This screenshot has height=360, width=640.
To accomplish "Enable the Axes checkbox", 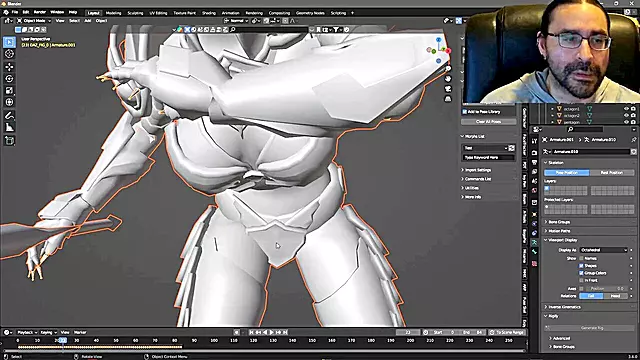I will tap(581, 289).
